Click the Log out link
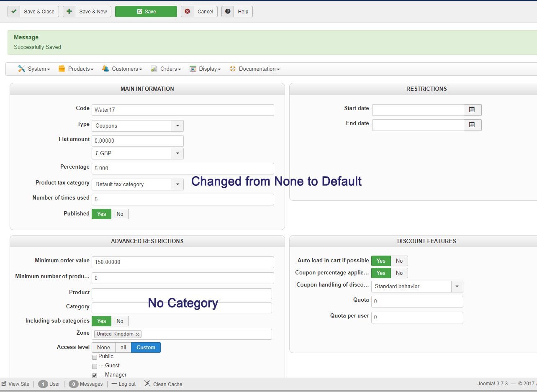This screenshot has width=537, height=392. click(123, 384)
